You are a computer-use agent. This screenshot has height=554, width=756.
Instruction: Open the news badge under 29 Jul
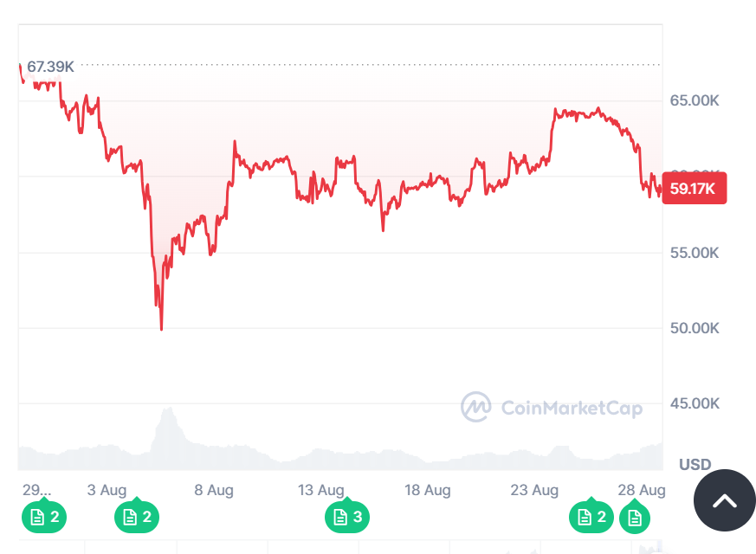[43, 517]
